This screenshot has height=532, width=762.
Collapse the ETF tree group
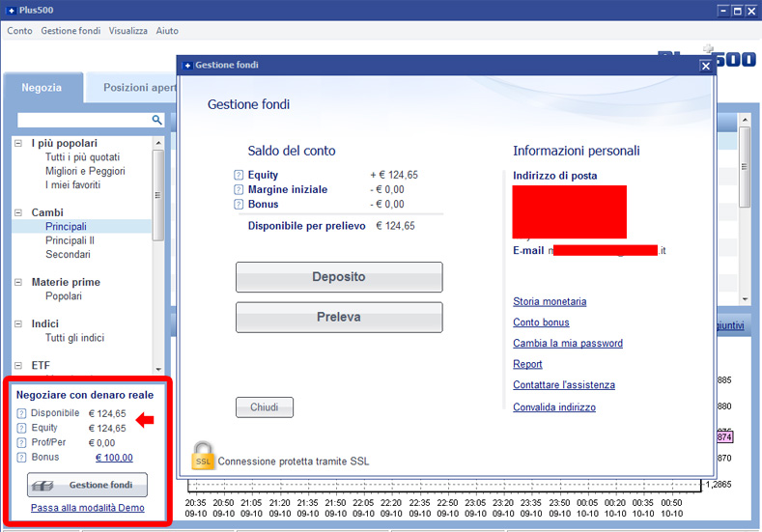pyautogui.click(x=18, y=365)
